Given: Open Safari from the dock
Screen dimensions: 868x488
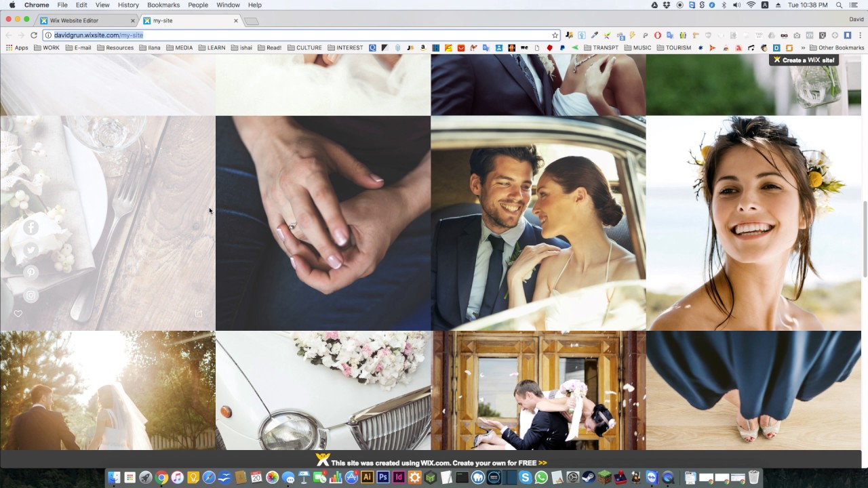Looking at the screenshot, I should tap(209, 478).
